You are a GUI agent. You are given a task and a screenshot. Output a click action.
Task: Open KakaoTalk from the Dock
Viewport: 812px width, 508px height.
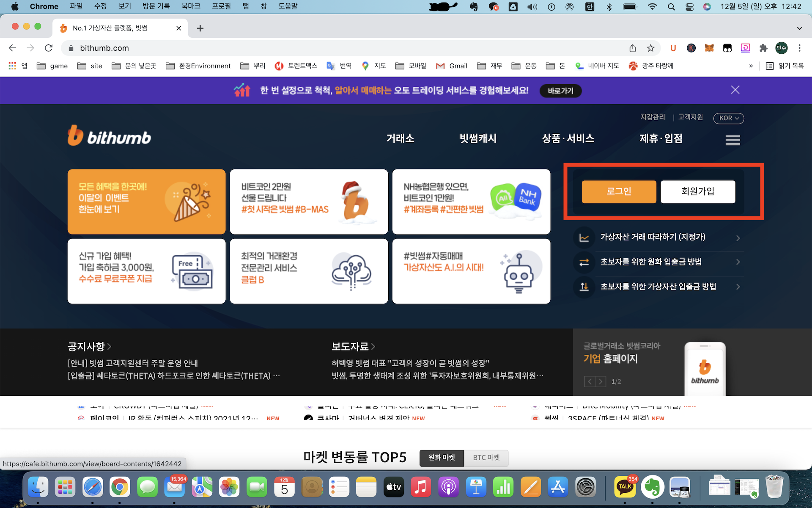pos(625,487)
